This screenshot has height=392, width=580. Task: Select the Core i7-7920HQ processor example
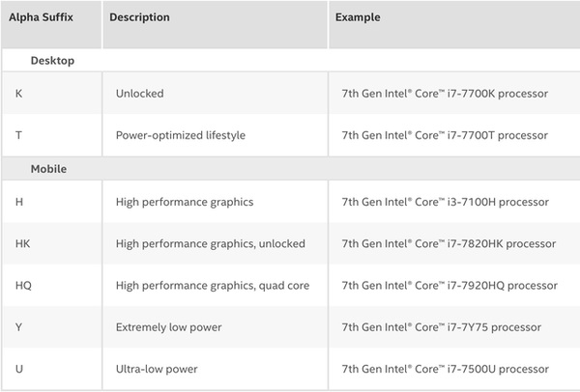(449, 285)
